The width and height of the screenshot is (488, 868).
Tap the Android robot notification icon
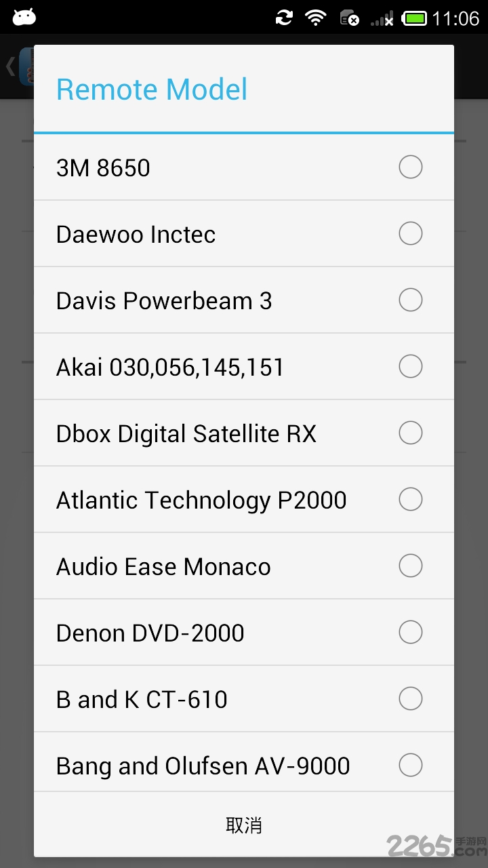(24, 17)
